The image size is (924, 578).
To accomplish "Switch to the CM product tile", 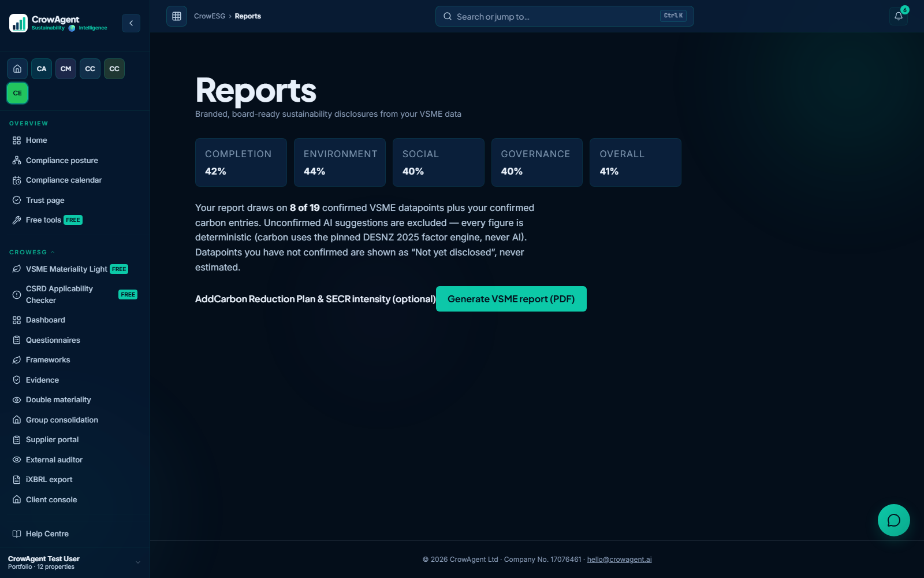I will tap(66, 69).
